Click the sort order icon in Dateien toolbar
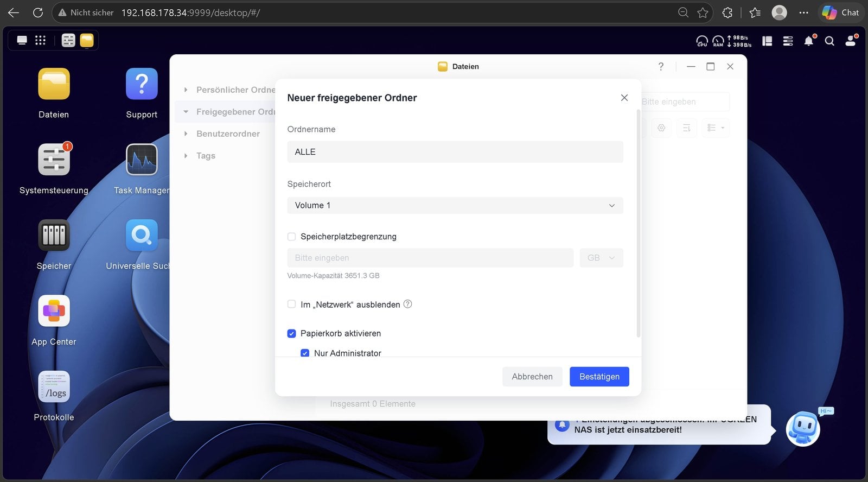Viewport: 868px width, 482px height. (687, 128)
